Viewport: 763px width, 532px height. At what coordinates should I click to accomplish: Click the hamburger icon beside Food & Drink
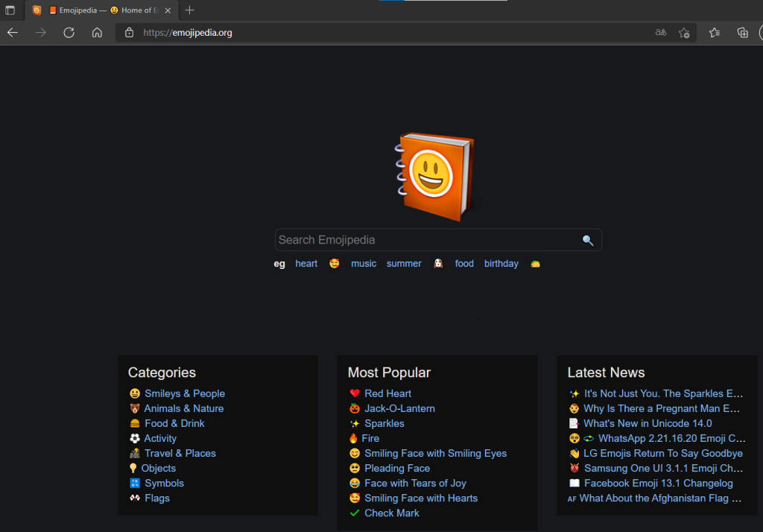coord(135,423)
